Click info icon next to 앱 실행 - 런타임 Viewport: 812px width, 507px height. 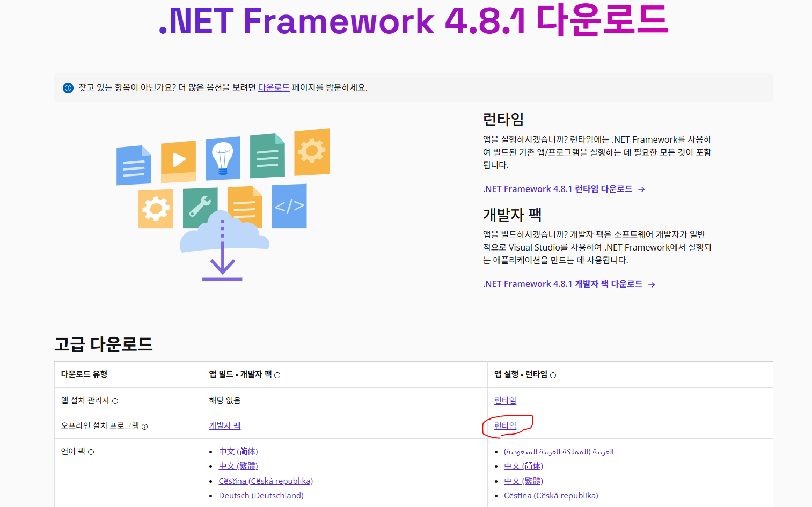(x=553, y=375)
